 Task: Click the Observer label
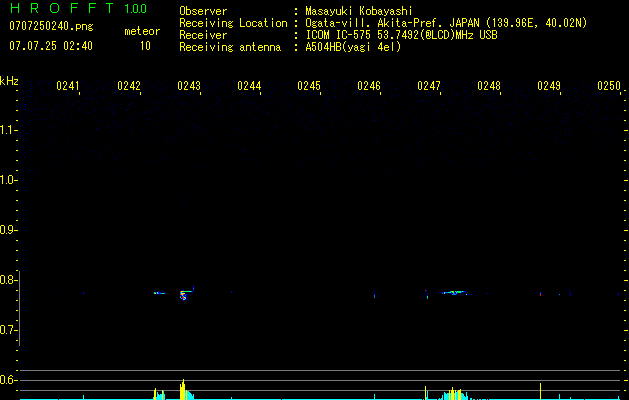(203, 11)
